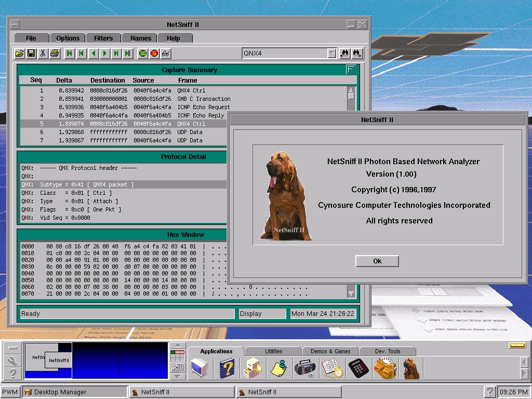Click the open file folder icon
Screen dimensions: 532x399
tap(20, 54)
